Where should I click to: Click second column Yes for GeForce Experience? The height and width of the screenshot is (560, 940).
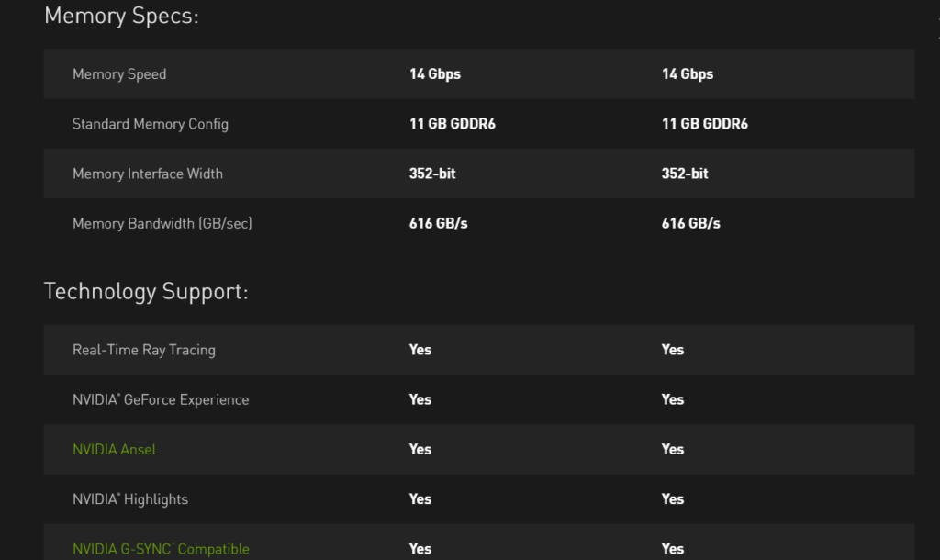pos(673,399)
